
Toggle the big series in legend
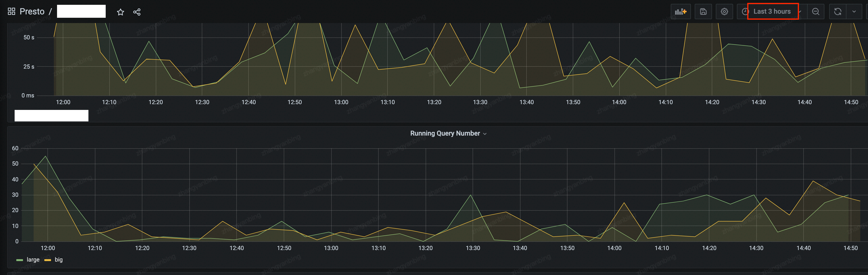(x=59, y=259)
